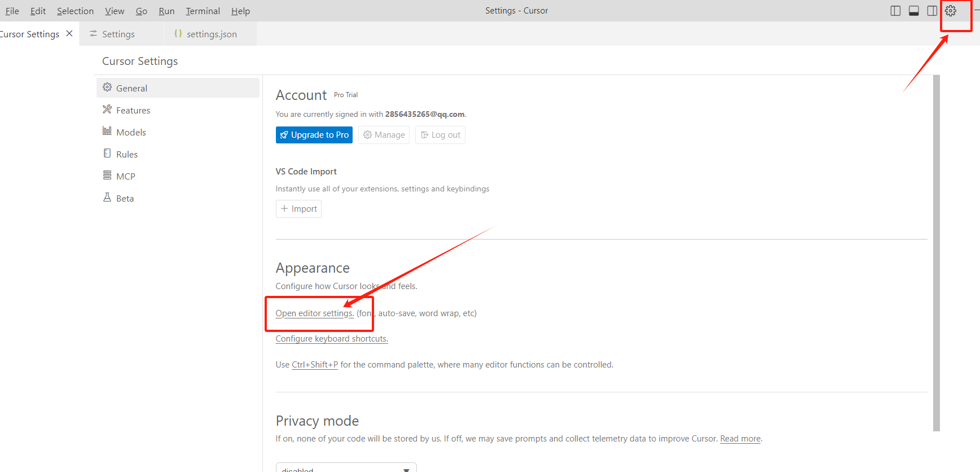Open the Terminal menu
Image resolution: width=980 pixels, height=472 pixels.
pos(203,11)
